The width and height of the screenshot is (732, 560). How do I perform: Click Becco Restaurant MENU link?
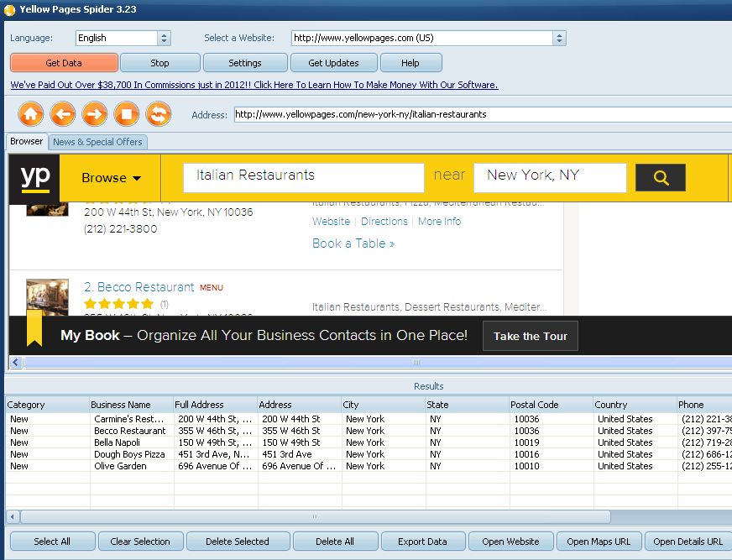pos(212,288)
